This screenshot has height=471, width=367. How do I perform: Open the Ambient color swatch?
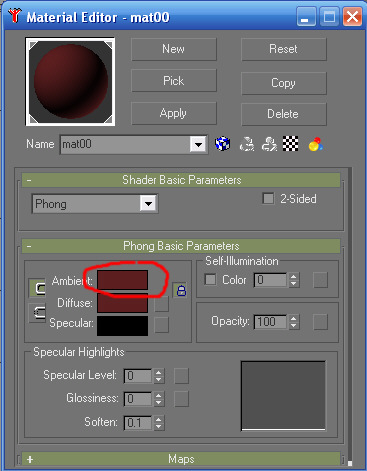pyautogui.click(x=122, y=280)
